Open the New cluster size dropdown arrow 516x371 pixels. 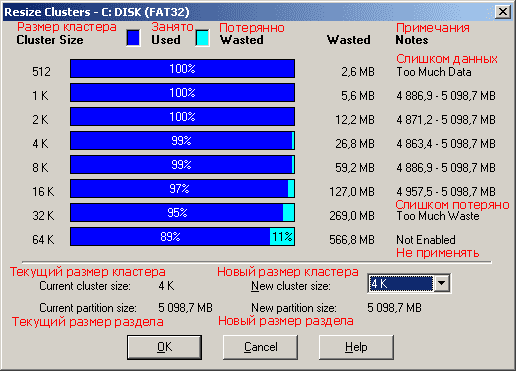click(442, 283)
